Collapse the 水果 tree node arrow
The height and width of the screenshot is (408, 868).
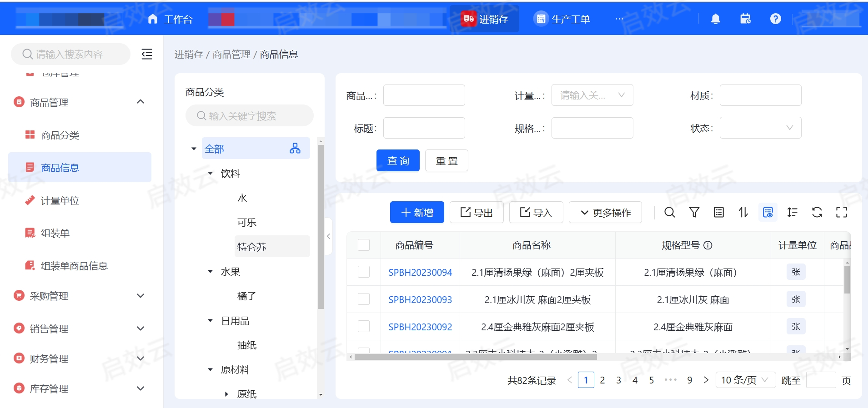[210, 271]
